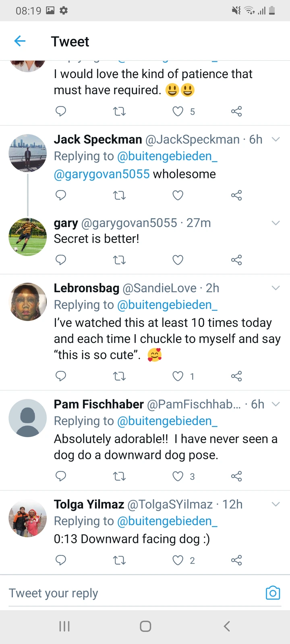290x644 pixels.
Task: Reply to Jack Speckman's tweet
Action: coord(61,195)
